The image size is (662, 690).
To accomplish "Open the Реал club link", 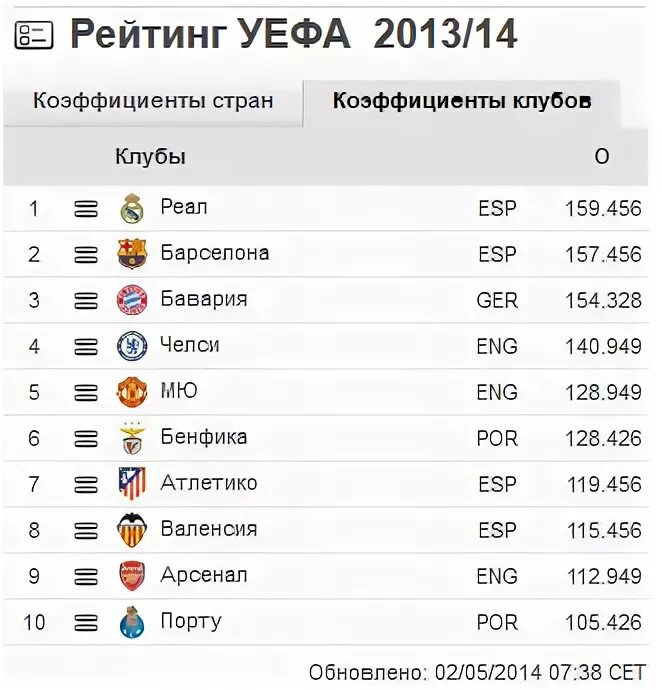I will tap(184, 207).
